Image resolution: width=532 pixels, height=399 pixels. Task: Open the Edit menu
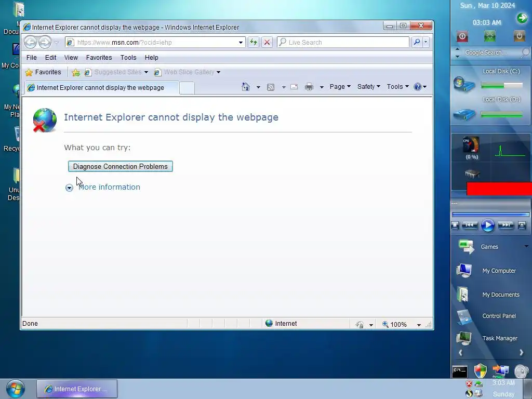(50, 57)
